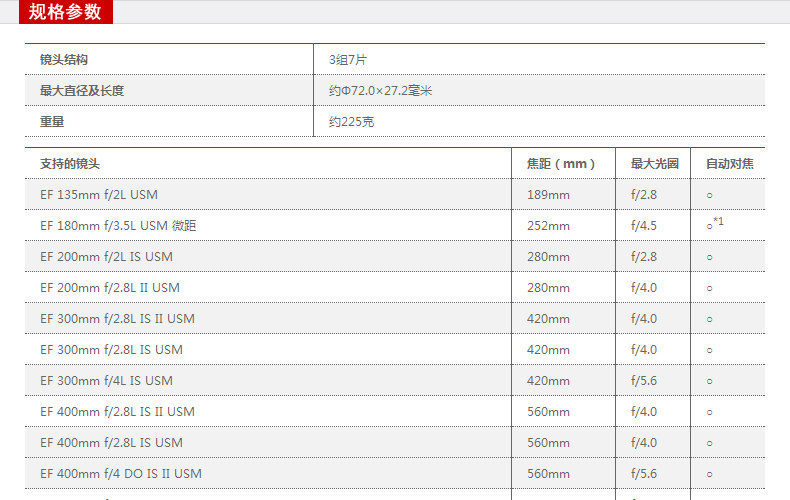Click the 支持的镜头 column header
Screen dimensions: 790x500
(x=70, y=163)
